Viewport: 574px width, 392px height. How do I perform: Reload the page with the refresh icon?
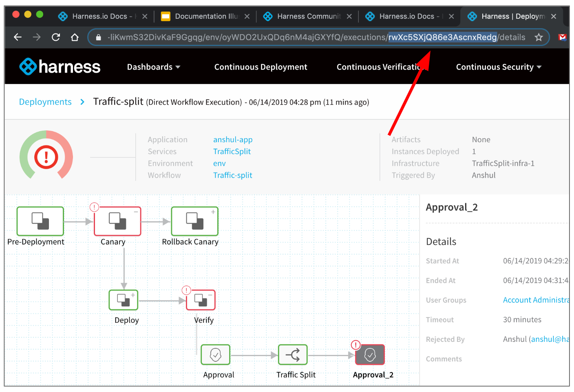[56, 37]
